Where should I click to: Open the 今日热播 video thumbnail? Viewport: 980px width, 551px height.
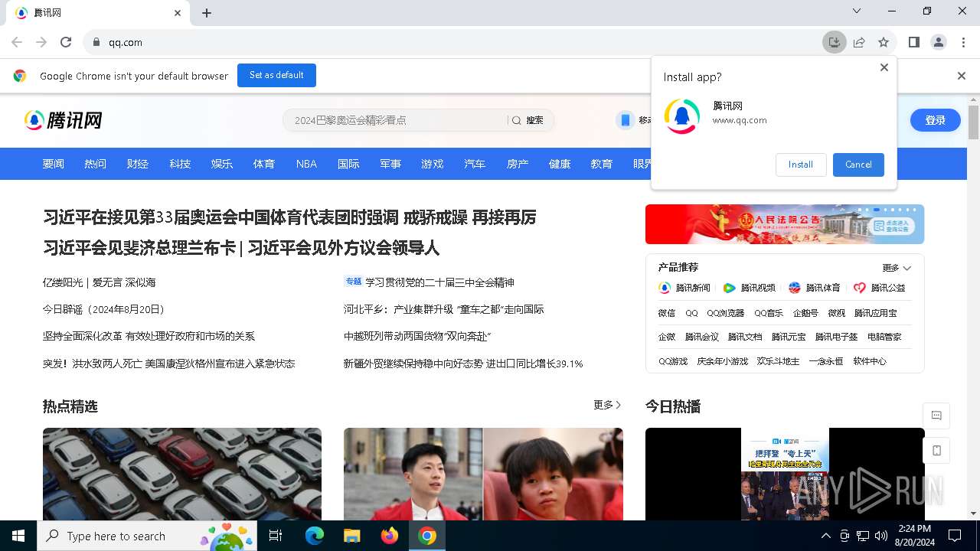[785, 474]
